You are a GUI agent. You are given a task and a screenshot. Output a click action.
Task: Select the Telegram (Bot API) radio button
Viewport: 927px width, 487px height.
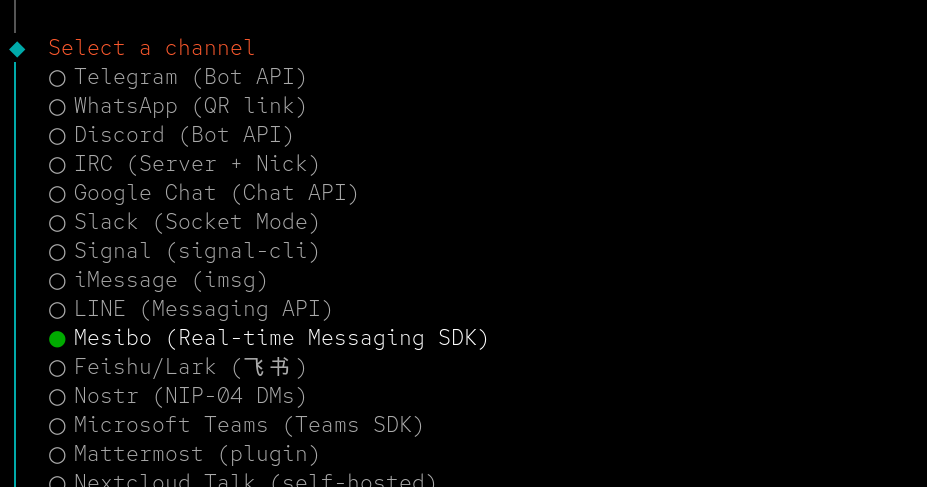[57, 78]
